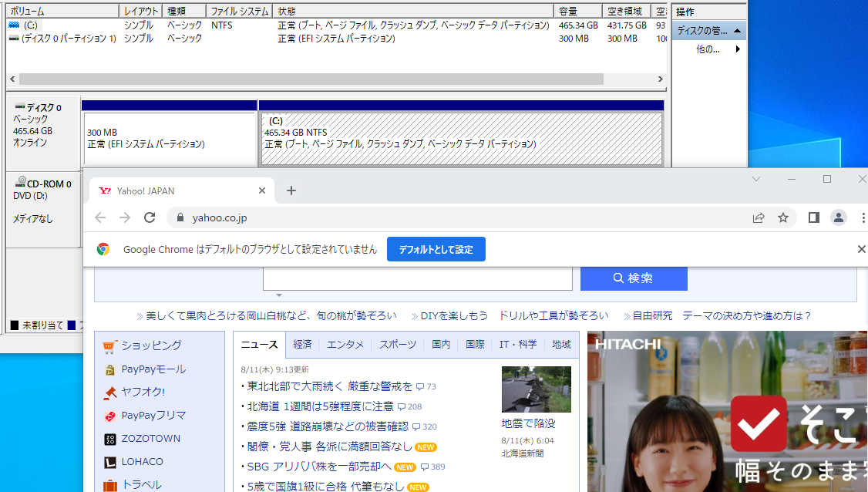Click 未割り当て legend black swatch
The image size is (868, 492).
pyautogui.click(x=15, y=325)
